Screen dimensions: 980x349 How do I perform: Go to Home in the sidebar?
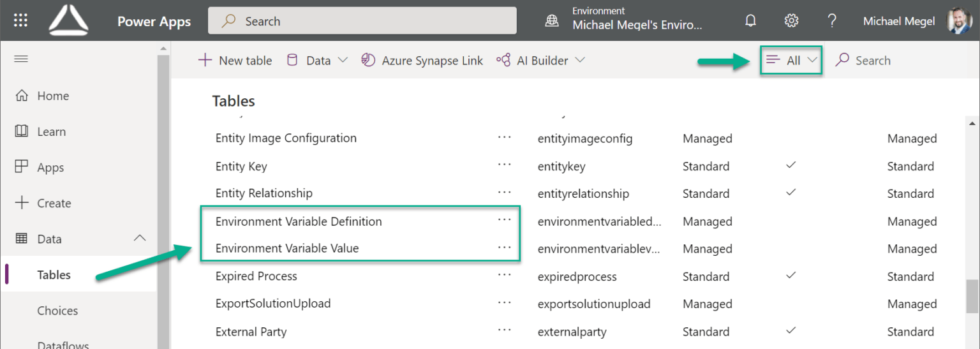pyautogui.click(x=53, y=96)
